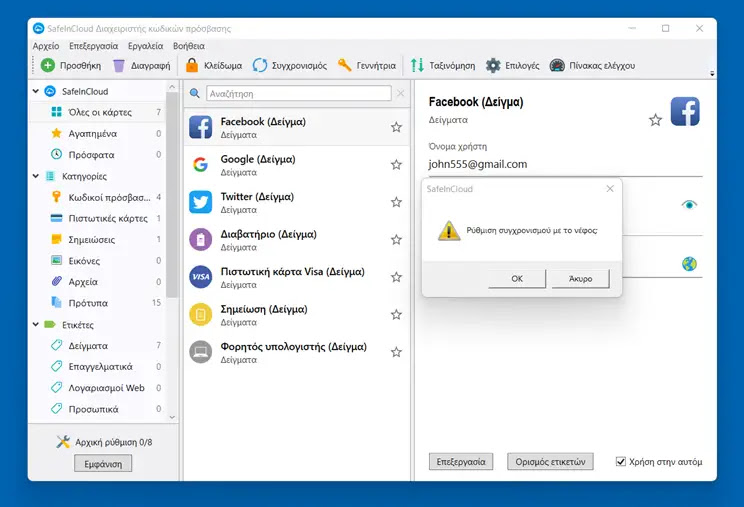
Task: Start Συγχρονισμός from the toolbar
Action: 289,65
